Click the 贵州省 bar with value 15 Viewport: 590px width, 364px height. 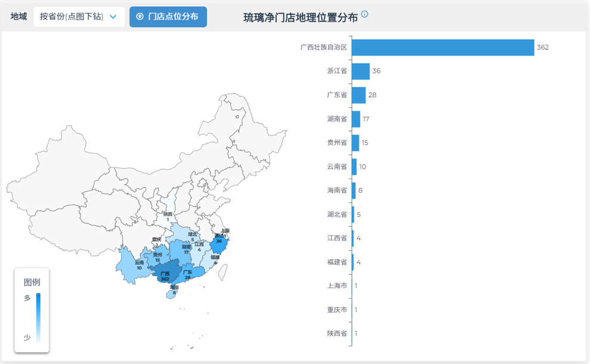click(356, 143)
